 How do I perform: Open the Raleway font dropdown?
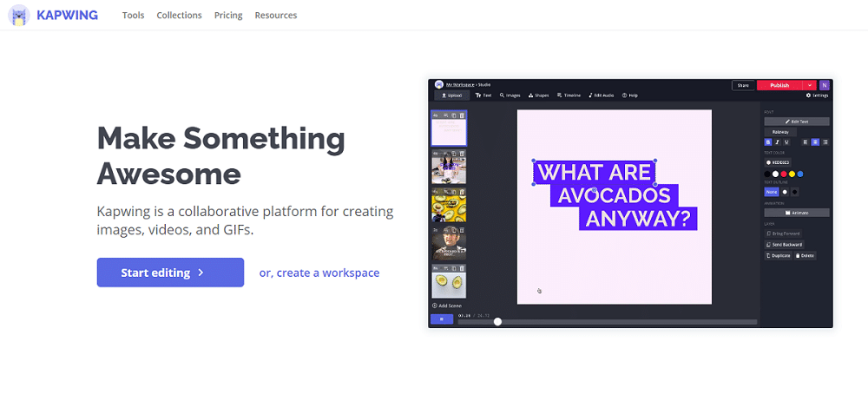coord(780,132)
